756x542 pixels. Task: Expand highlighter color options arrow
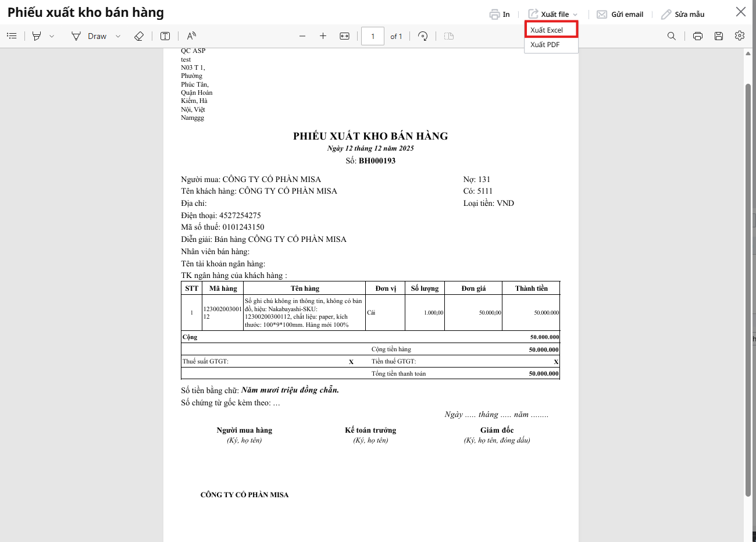(52, 36)
